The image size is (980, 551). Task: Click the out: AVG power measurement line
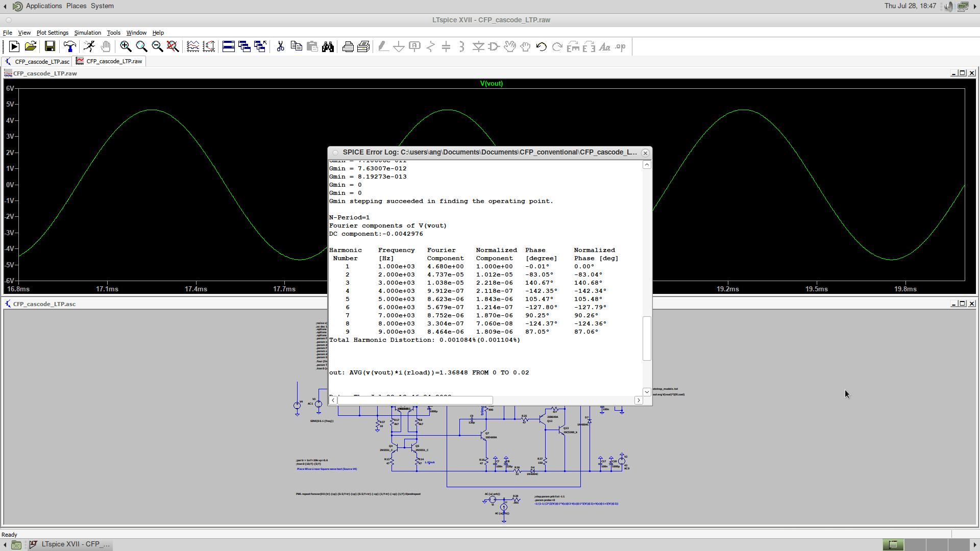pos(429,372)
